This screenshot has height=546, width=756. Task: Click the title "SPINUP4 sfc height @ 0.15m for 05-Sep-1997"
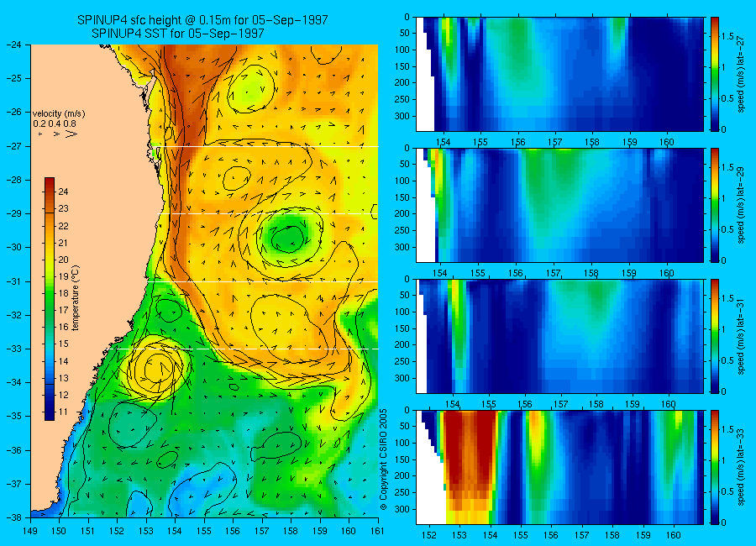point(202,20)
